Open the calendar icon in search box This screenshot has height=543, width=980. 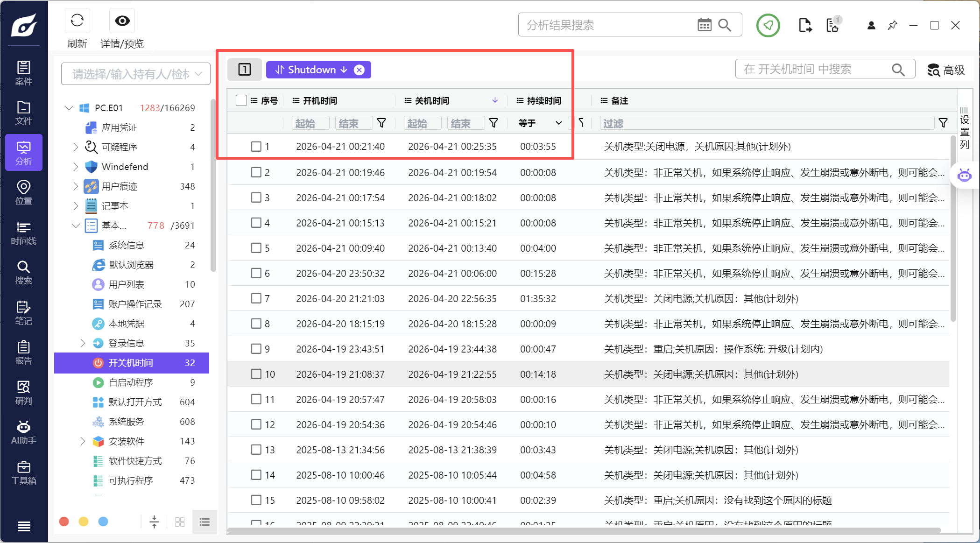704,25
